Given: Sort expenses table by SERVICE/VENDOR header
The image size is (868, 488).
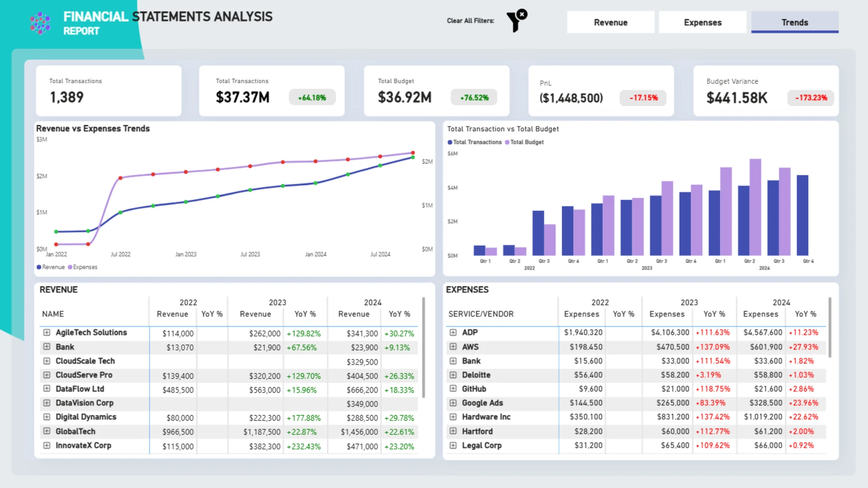Looking at the screenshot, I should [x=481, y=314].
